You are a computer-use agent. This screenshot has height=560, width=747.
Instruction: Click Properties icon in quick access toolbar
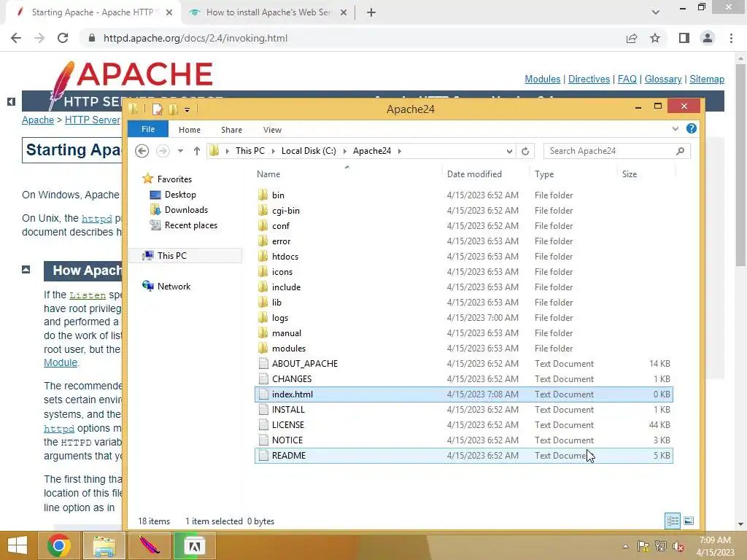coord(157,109)
